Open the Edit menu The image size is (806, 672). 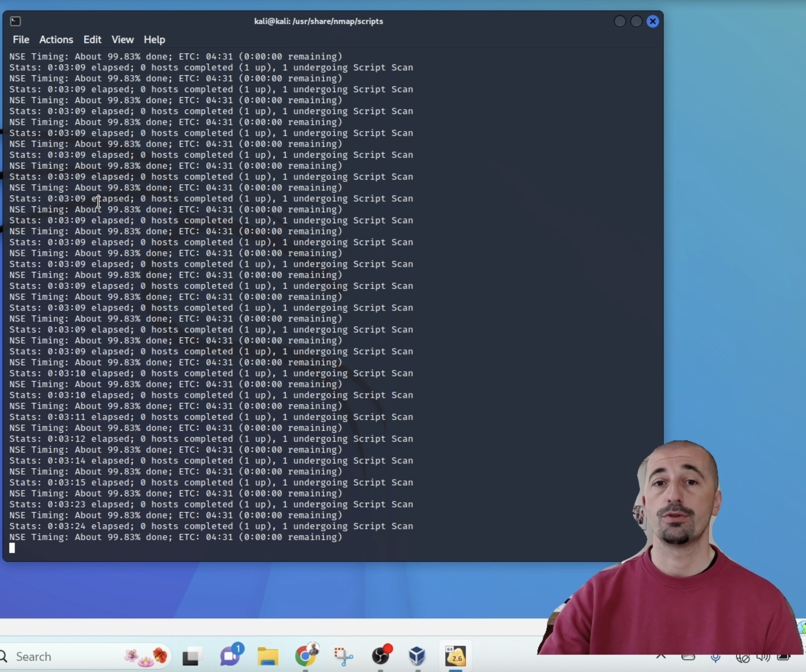(x=92, y=39)
